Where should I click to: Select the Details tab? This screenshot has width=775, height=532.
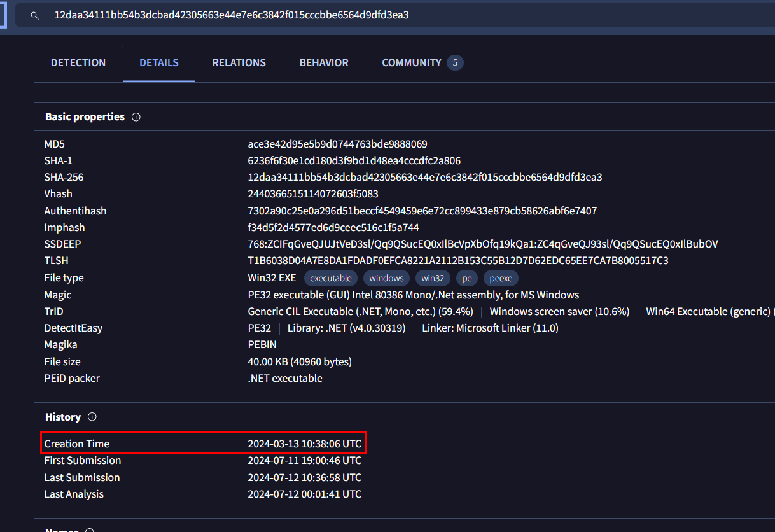click(x=159, y=62)
